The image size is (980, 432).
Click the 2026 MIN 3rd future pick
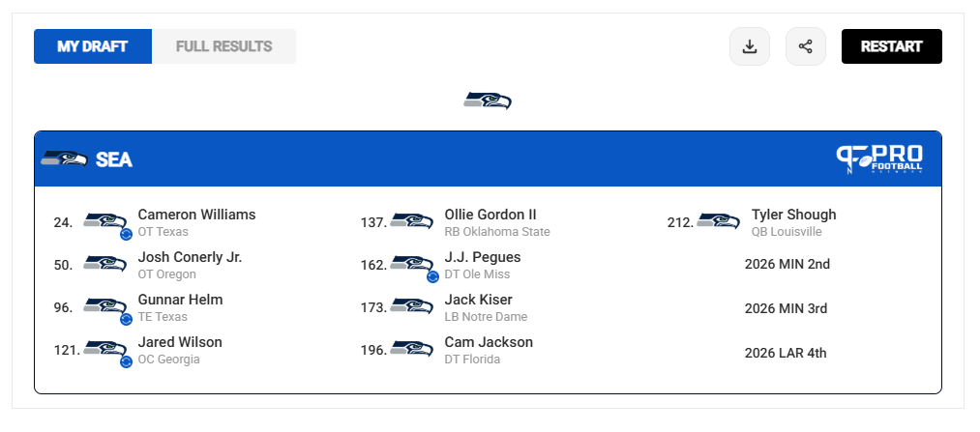click(x=786, y=308)
